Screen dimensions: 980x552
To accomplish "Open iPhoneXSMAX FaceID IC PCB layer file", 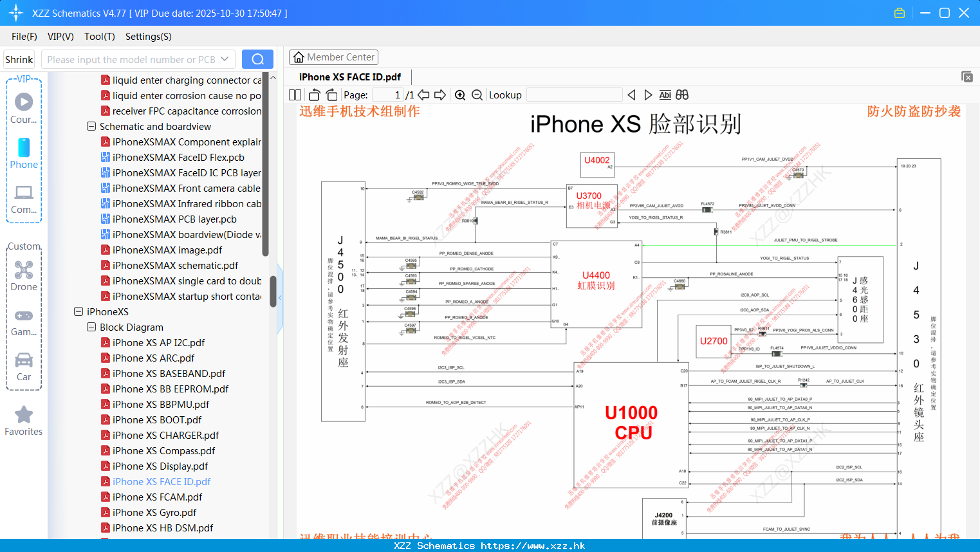I will (181, 172).
